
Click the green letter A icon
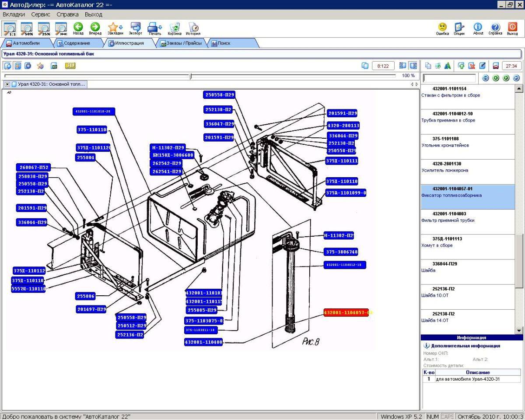click(x=448, y=66)
